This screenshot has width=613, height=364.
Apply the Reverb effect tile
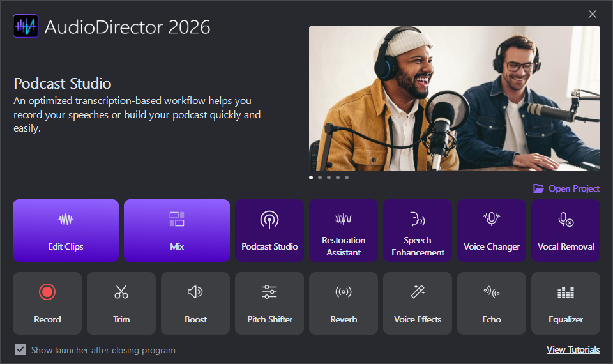coord(344,303)
